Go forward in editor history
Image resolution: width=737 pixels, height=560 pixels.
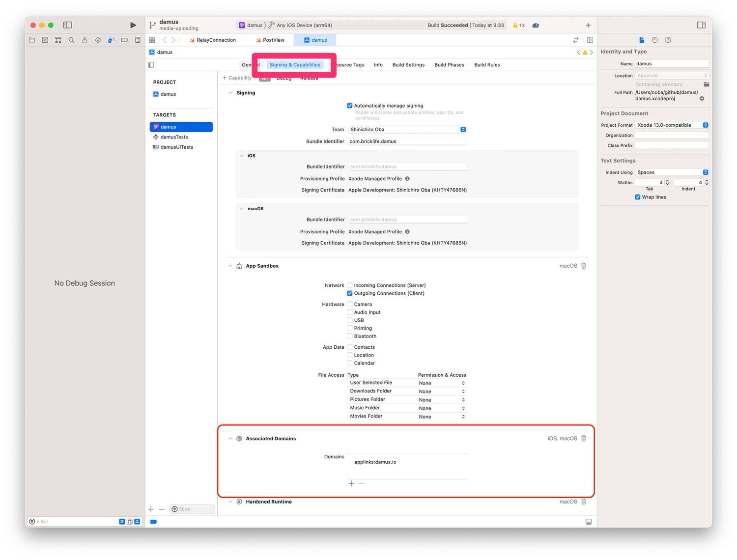tap(173, 40)
